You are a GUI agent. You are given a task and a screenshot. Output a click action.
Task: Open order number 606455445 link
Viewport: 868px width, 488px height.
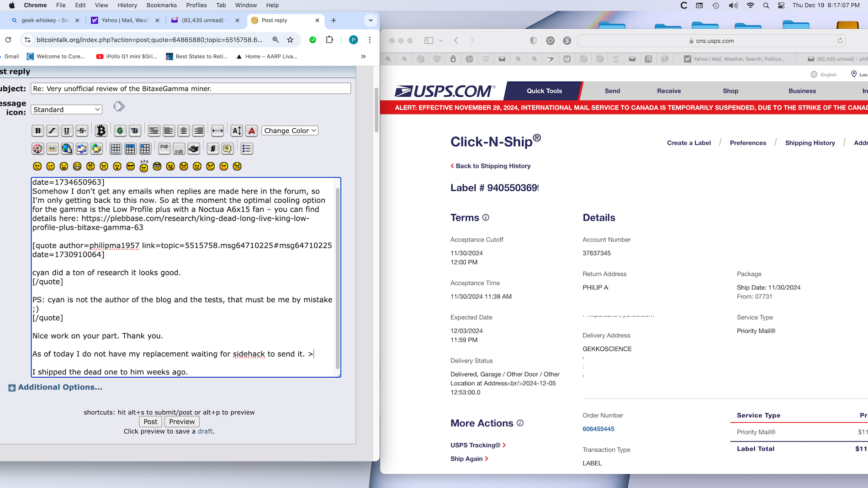coord(598,429)
